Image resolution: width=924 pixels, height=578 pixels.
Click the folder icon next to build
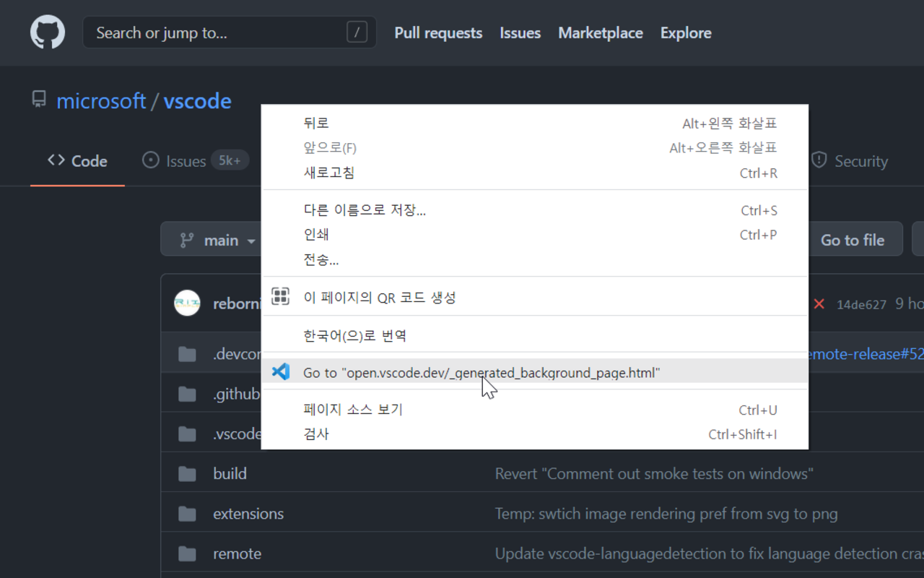[x=186, y=473]
